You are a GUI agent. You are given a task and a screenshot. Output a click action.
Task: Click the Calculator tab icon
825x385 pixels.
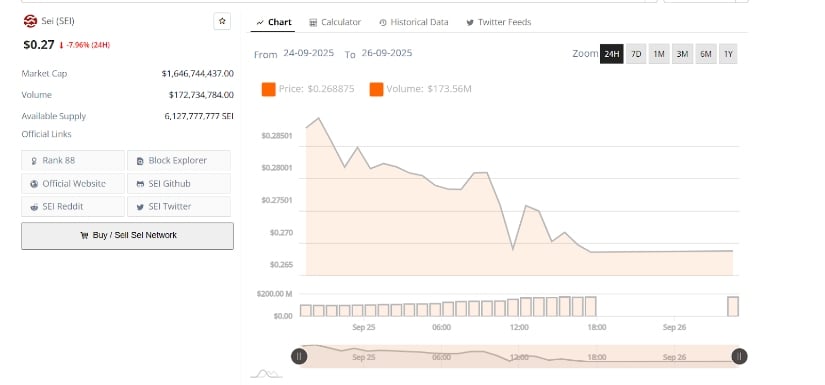(x=313, y=23)
